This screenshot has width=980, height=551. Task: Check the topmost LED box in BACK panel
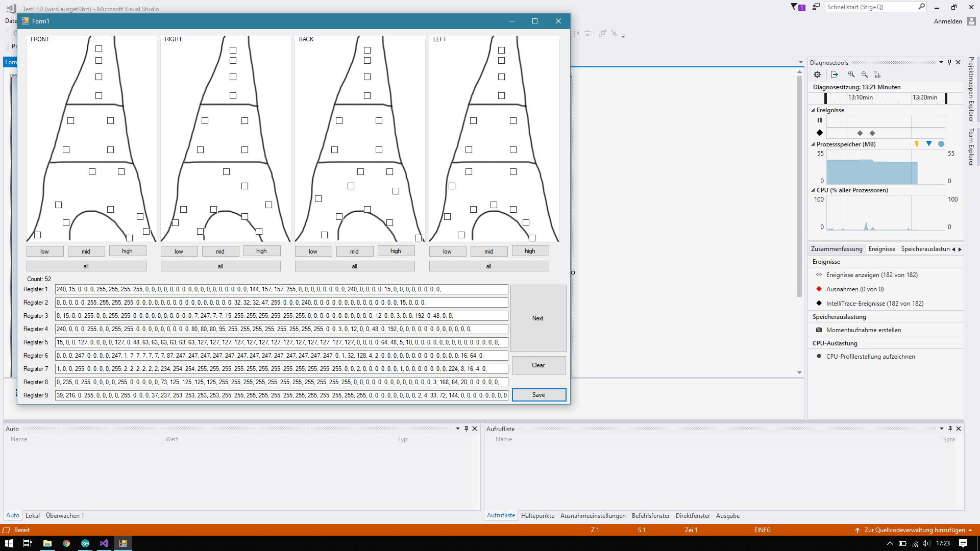click(x=367, y=50)
